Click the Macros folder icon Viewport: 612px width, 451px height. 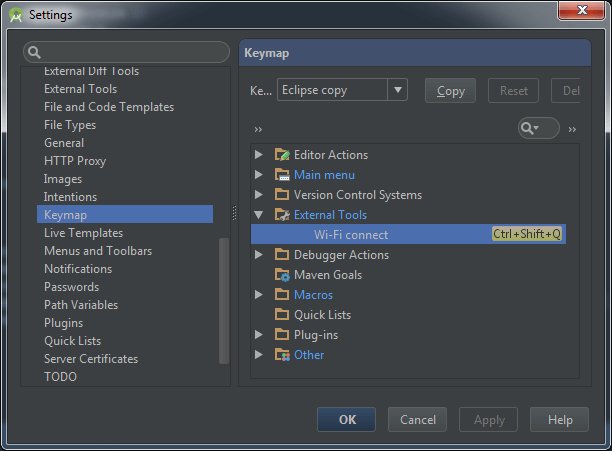(282, 294)
